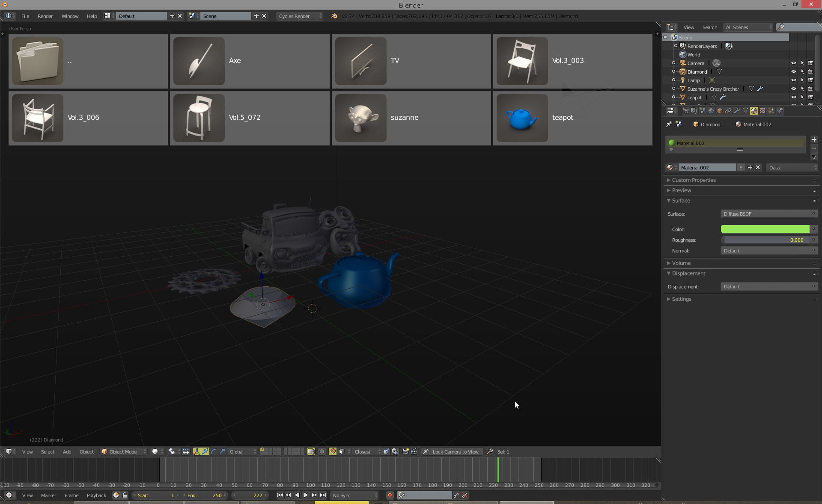Open the Object properties tab (cube icon)
822x504 pixels.
click(720, 111)
